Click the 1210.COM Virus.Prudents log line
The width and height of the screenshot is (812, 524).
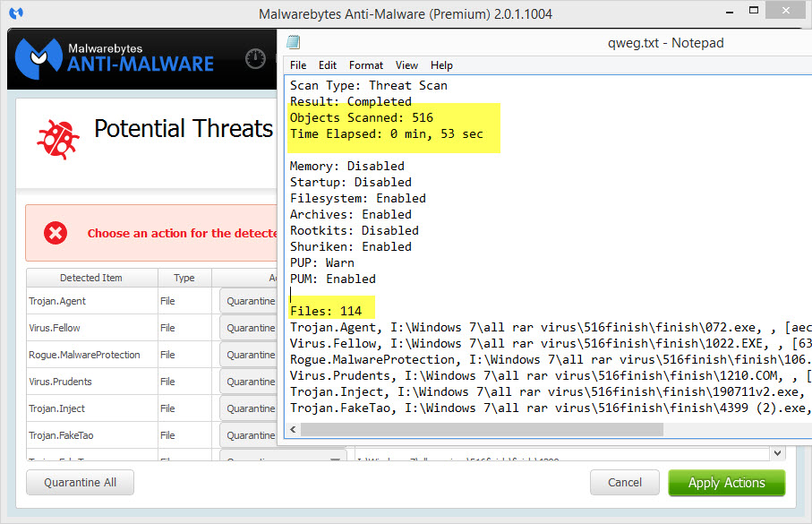tap(551, 375)
